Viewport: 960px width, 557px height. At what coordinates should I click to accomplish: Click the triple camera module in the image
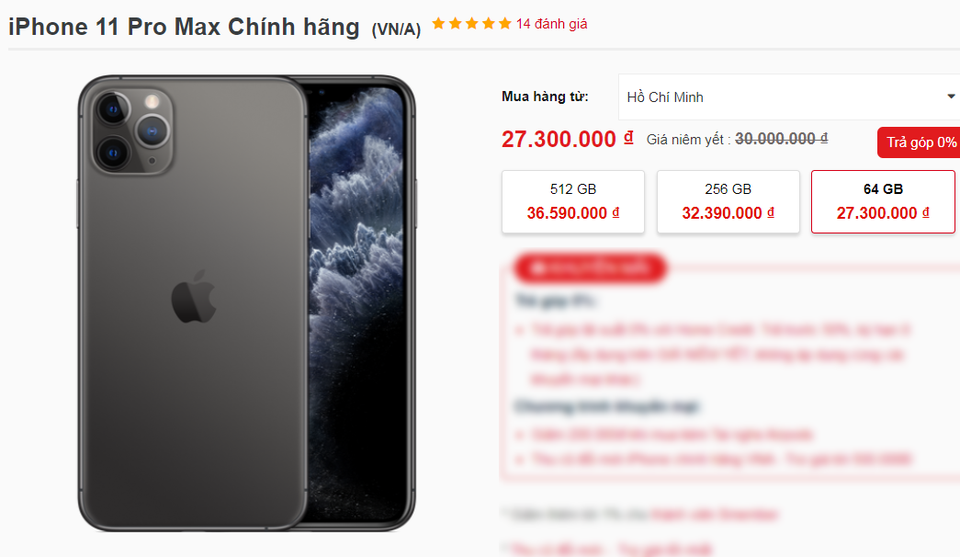pyautogui.click(x=132, y=131)
